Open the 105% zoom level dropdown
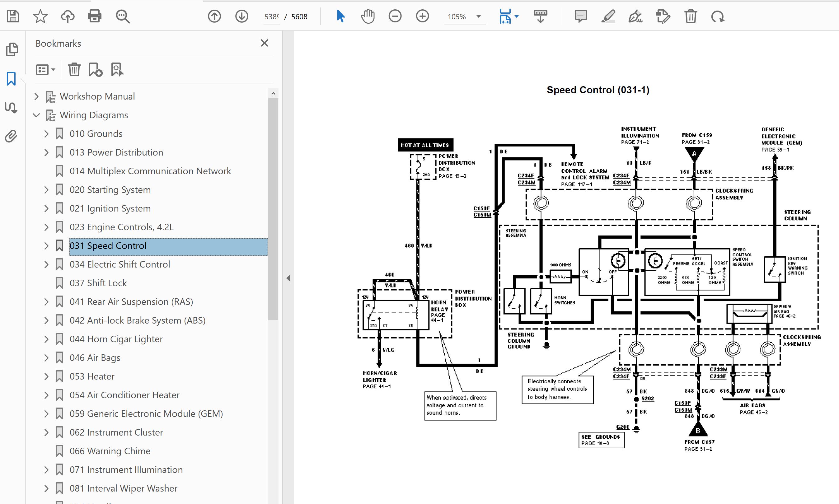 pos(479,16)
